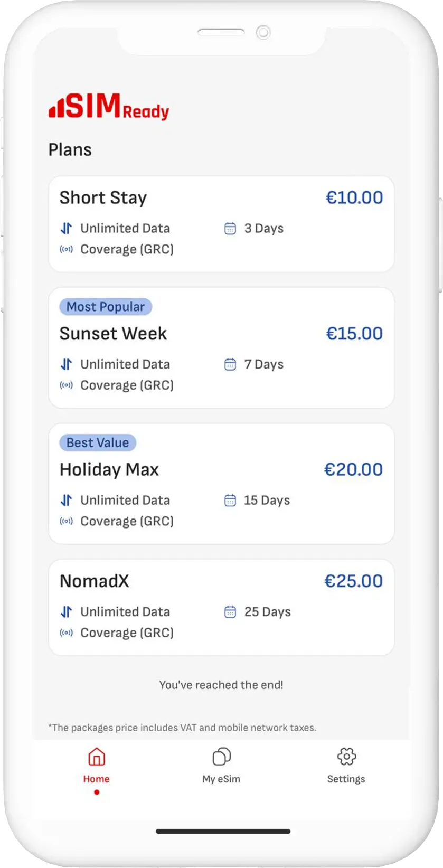Viewport: 443px width, 868px height.
Task: Tap the Most Popular badge
Action: pyautogui.click(x=106, y=307)
